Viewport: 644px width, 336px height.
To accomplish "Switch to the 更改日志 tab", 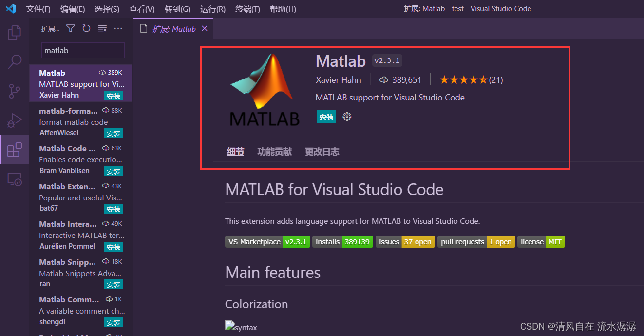I will pos(322,152).
